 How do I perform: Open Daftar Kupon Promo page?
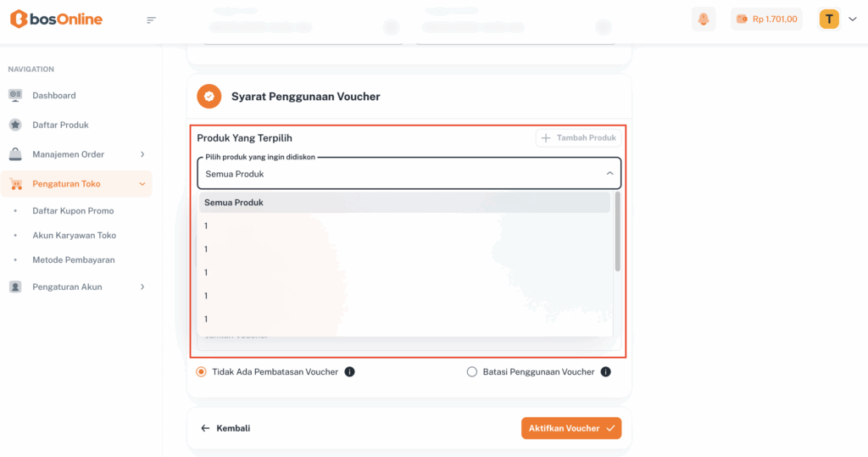point(73,210)
